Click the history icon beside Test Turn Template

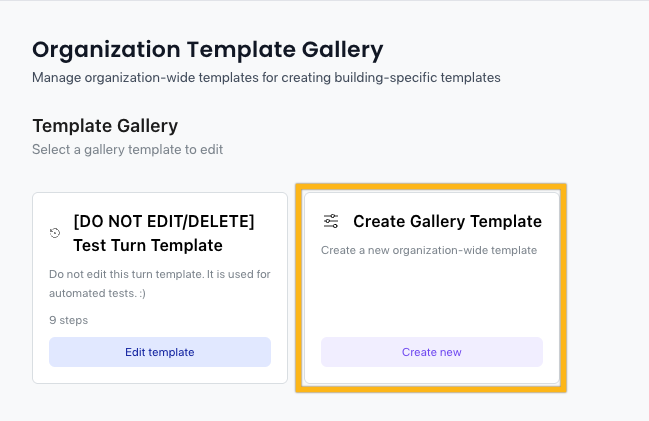pyautogui.click(x=55, y=233)
